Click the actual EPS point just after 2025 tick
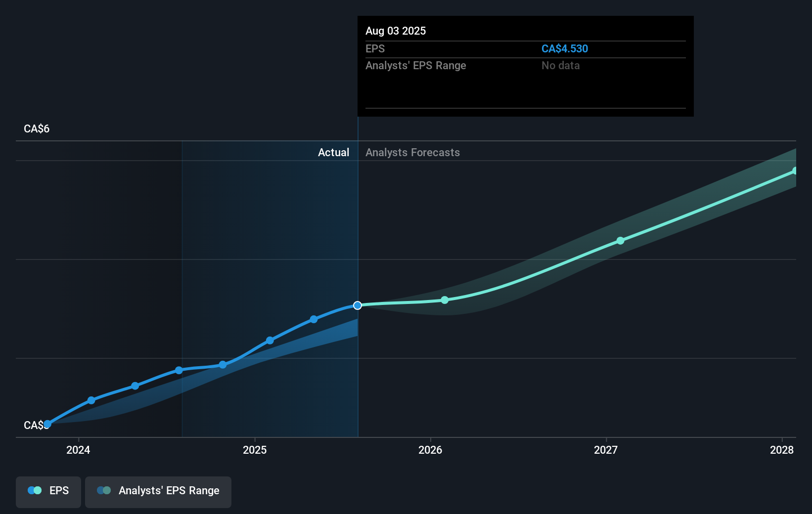Image resolution: width=812 pixels, height=514 pixels. pyautogui.click(x=270, y=340)
